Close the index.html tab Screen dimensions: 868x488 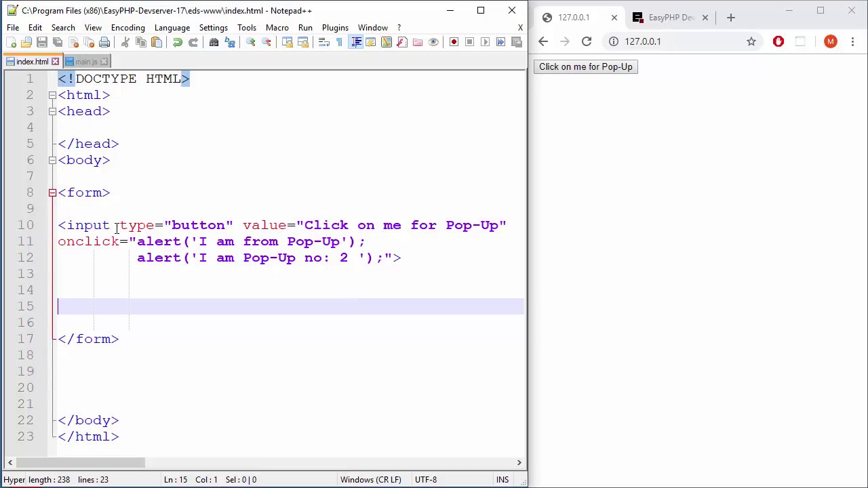click(55, 62)
